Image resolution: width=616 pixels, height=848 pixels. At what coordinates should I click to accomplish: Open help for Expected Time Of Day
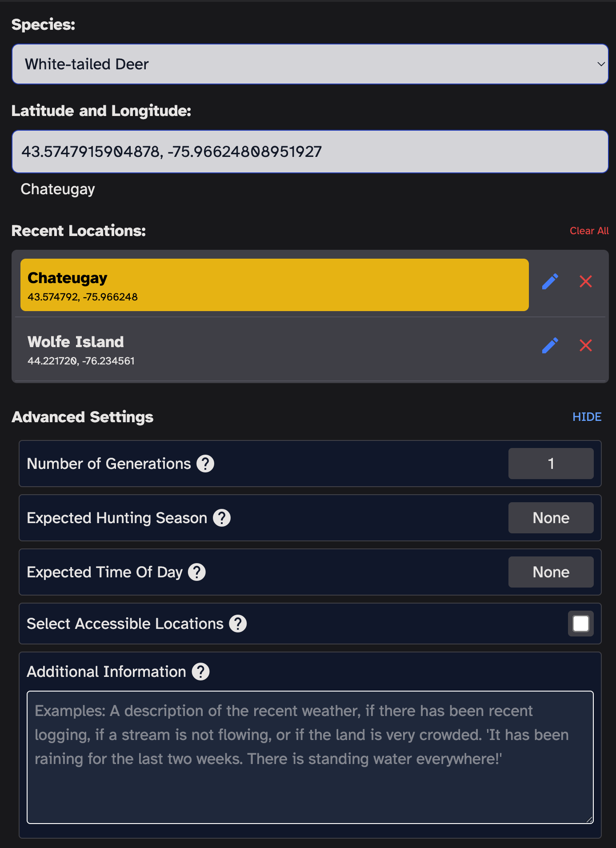[x=197, y=572]
